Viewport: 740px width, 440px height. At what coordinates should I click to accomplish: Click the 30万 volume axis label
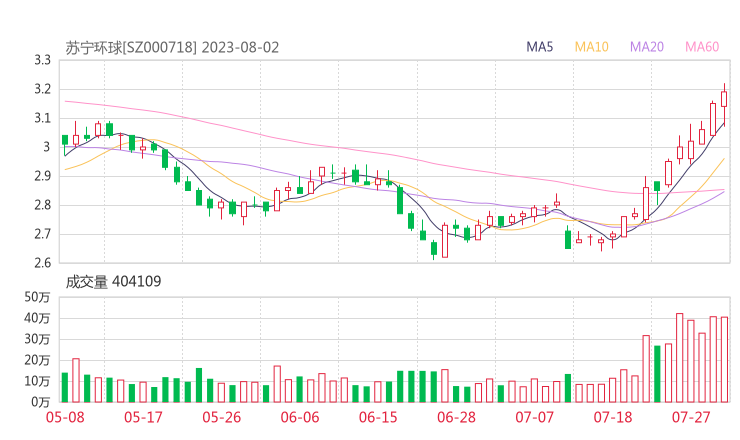(37, 339)
